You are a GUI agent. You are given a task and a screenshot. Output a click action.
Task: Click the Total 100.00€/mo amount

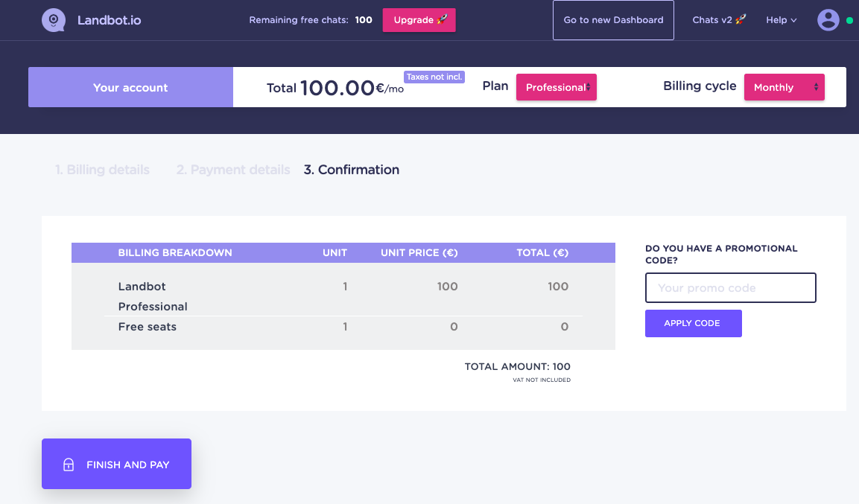335,88
